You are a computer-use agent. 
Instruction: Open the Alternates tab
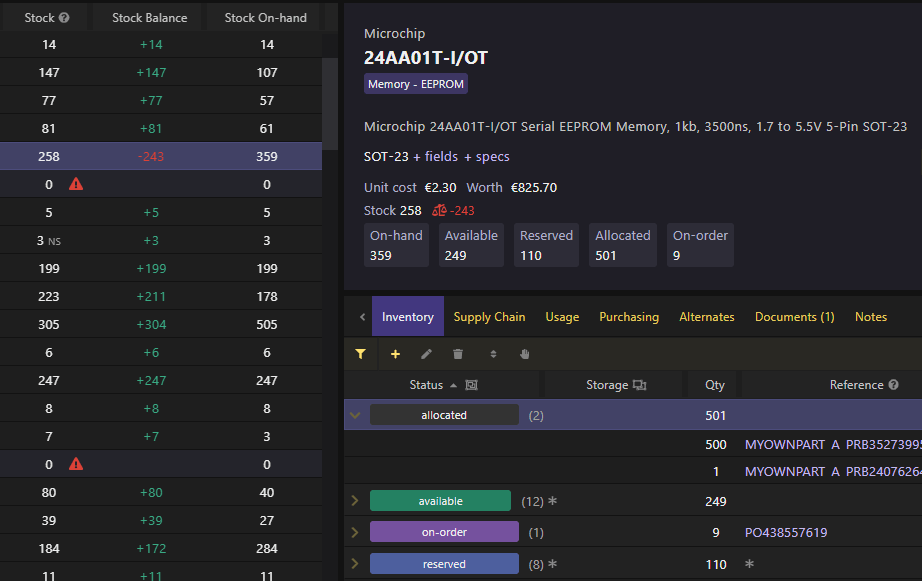[x=707, y=316]
